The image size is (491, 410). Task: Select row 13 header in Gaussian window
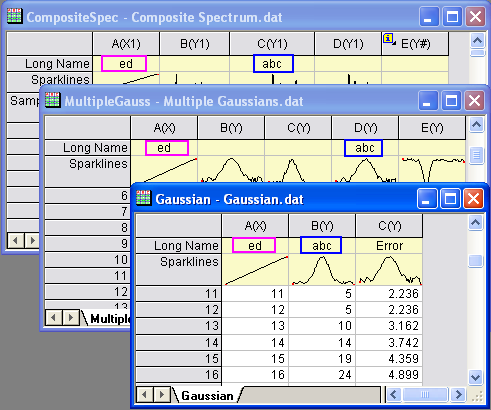click(178, 326)
